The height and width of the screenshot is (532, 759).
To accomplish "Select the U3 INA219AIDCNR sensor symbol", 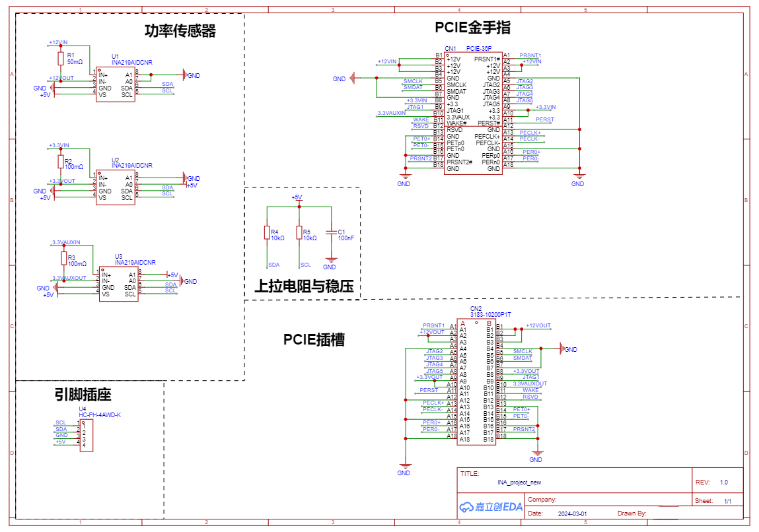I will [119, 284].
